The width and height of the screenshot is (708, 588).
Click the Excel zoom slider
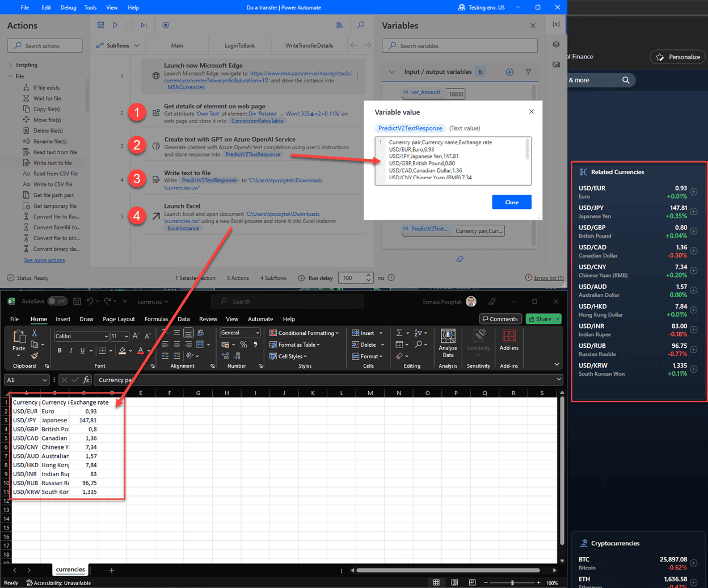(512, 583)
